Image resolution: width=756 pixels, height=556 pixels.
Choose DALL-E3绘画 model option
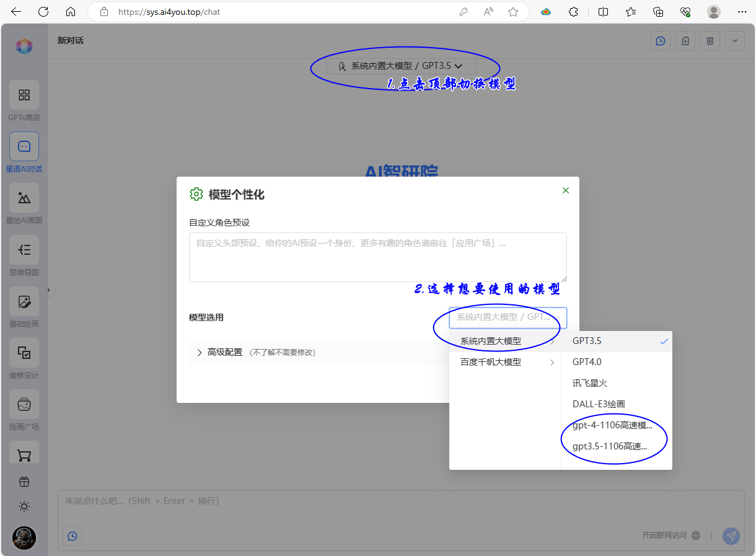(617, 404)
